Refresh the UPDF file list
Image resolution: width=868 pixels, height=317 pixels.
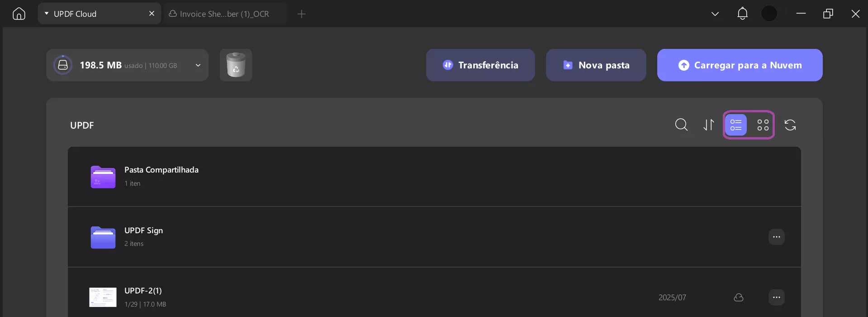790,125
